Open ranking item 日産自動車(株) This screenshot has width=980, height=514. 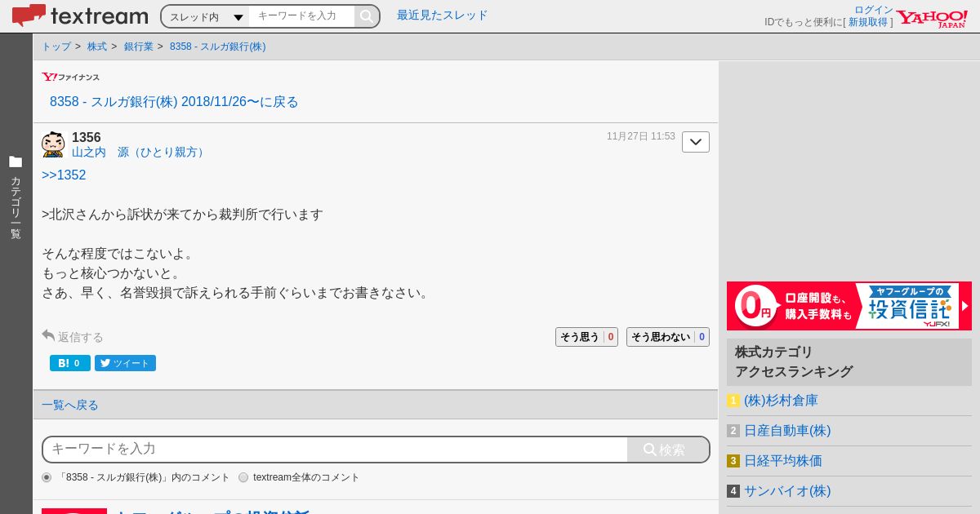[x=787, y=431]
